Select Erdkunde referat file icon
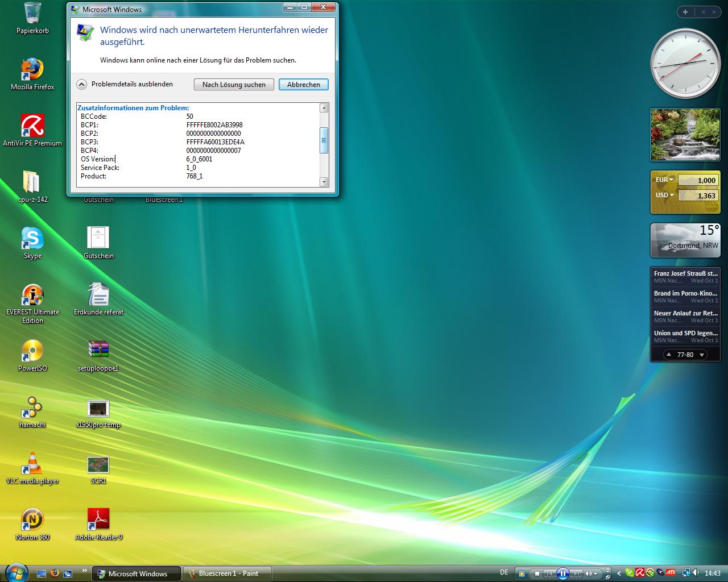This screenshot has width=728, height=582. tap(98, 299)
